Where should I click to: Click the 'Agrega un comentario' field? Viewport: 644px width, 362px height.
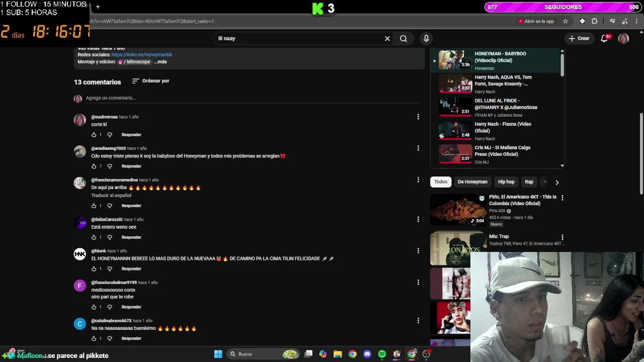[x=252, y=98]
